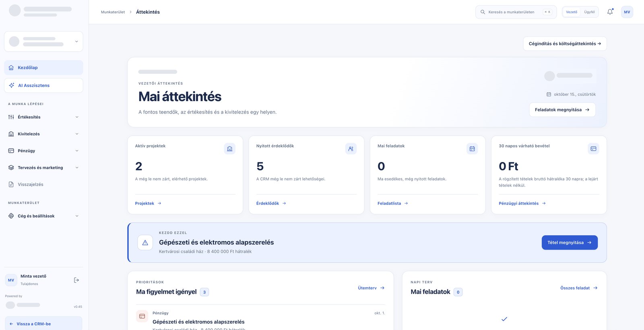Focus the Keresés a munkaterületen search field

tap(516, 12)
